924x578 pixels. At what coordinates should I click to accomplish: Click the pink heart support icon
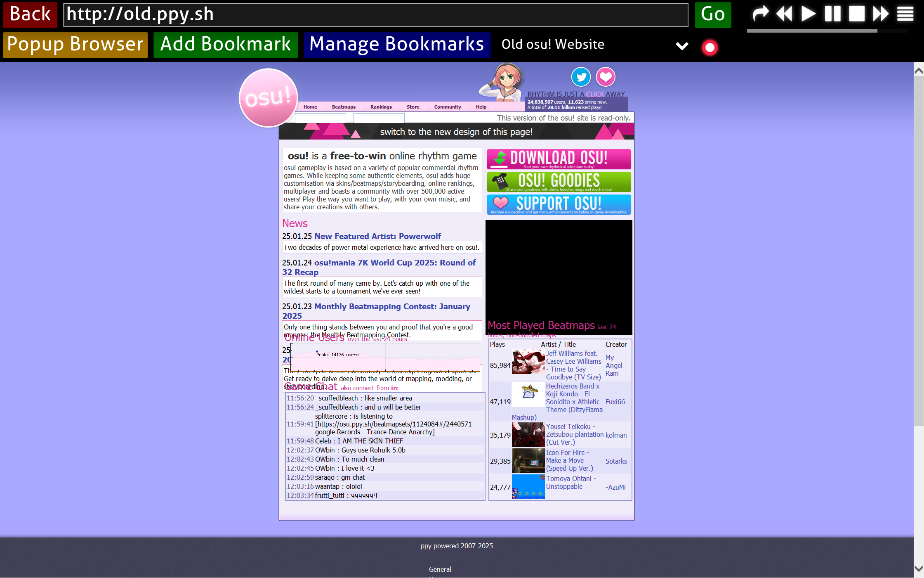606,77
